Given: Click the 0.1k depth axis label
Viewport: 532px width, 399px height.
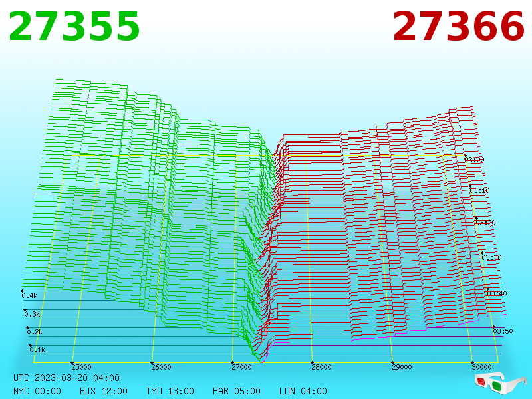Looking at the screenshot, I should (38, 350).
